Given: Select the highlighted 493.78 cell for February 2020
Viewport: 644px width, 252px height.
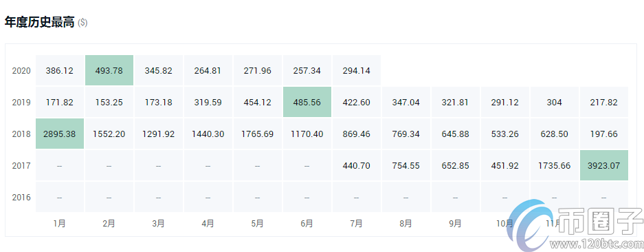Looking at the screenshot, I should pos(109,70).
